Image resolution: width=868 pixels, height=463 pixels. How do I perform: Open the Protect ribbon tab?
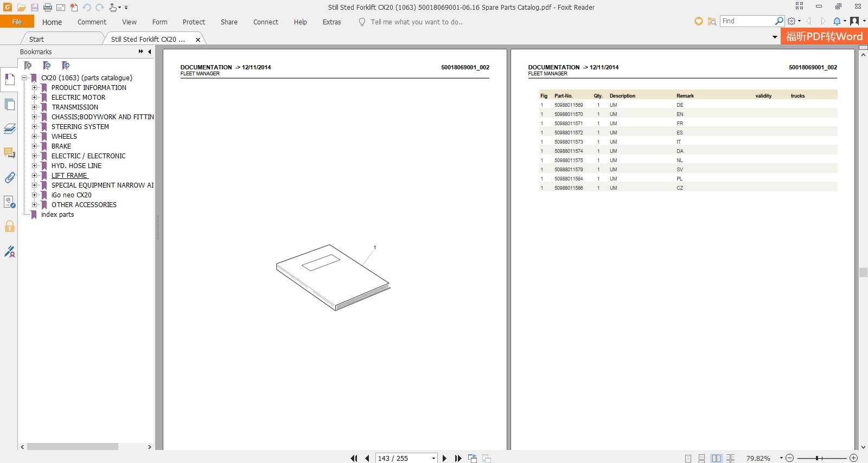194,22
